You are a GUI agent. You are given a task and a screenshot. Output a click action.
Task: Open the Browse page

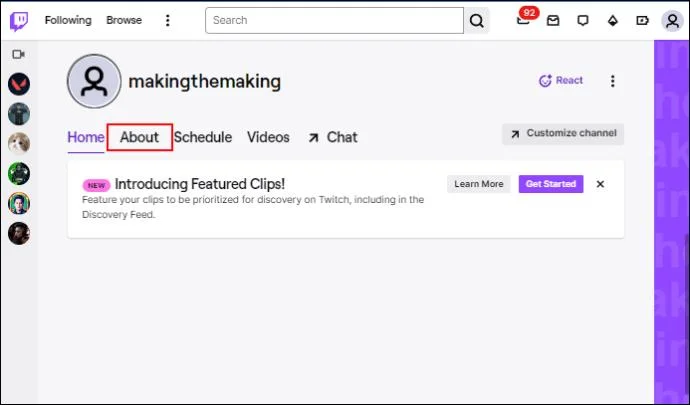pyautogui.click(x=124, y=20)
